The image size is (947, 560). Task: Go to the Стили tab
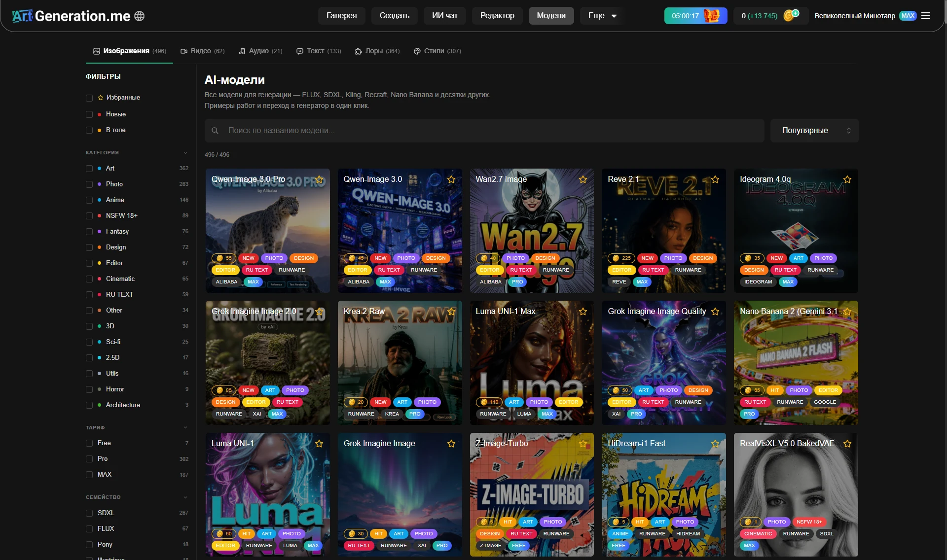pos(437,51)
